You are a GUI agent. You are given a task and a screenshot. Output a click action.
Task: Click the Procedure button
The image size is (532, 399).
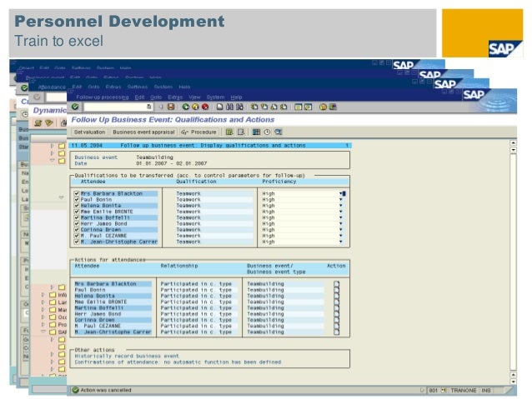click(x=199, y=132)
